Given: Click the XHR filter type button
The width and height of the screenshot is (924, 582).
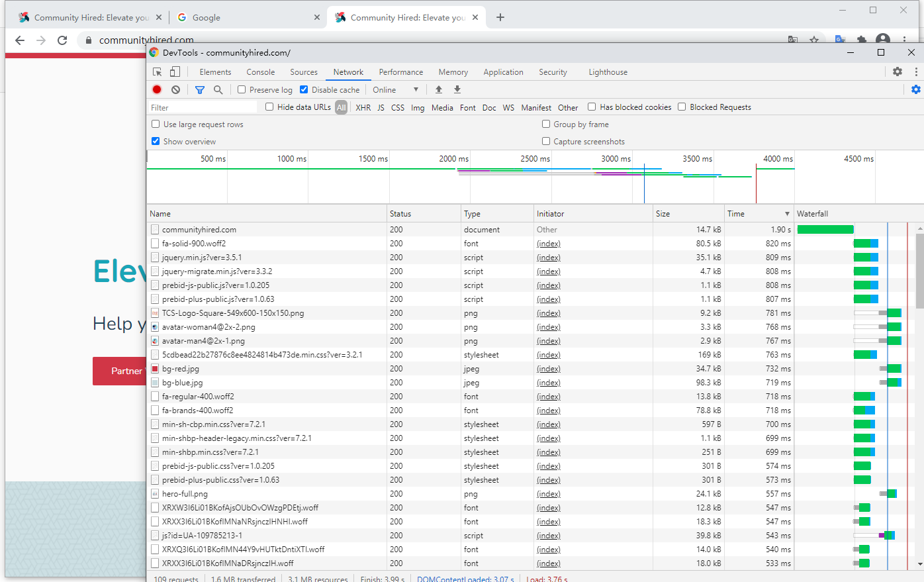Looking at the screenshot, I should (363, 107).
